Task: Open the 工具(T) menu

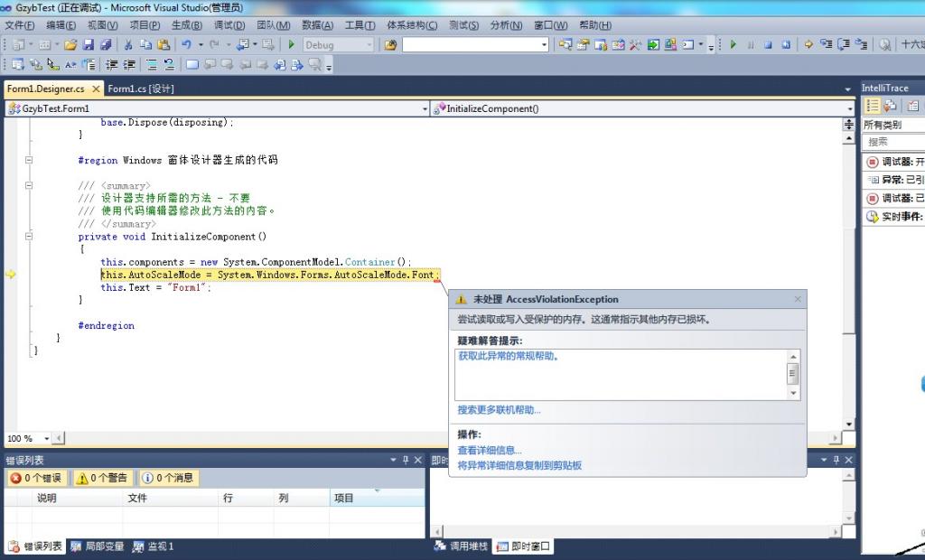Action: tap(360, 25)
